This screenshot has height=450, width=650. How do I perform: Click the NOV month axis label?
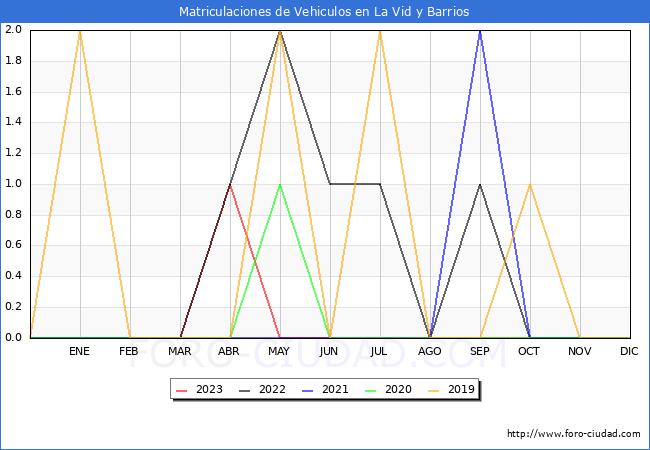580,351
